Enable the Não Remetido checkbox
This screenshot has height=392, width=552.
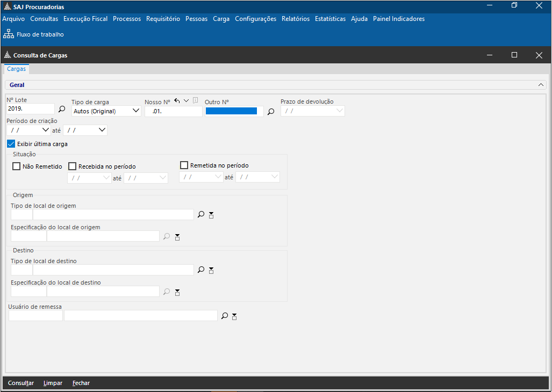[16, 166]
